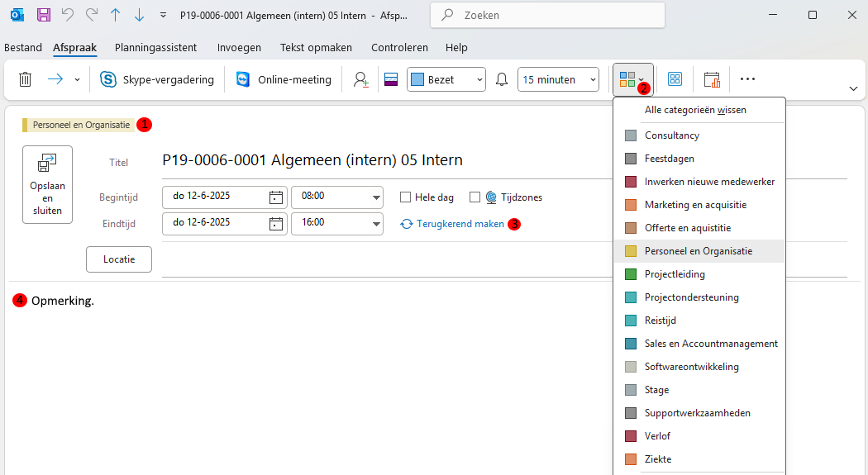The width and height of the screenshot is (868, 475).
Task: Open the Eindtijd calendar picker icon
Action: click(x=276, y=224)
